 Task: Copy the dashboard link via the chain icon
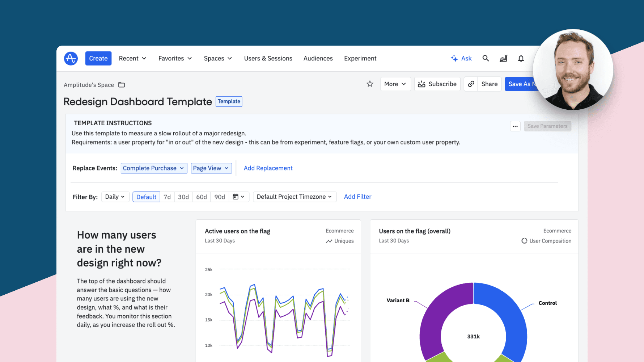pyautogui.click(x=471, y=84)
